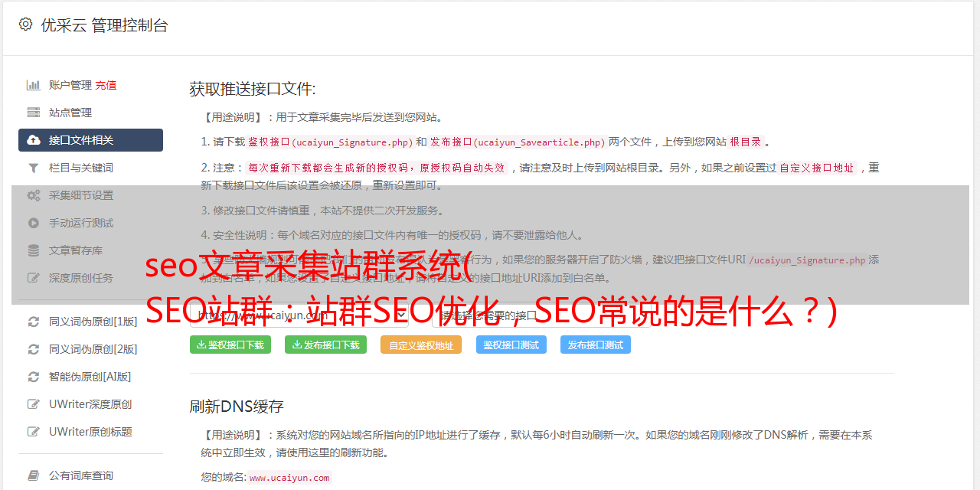Click the highlighted 根目录 text

pos(746,142)
